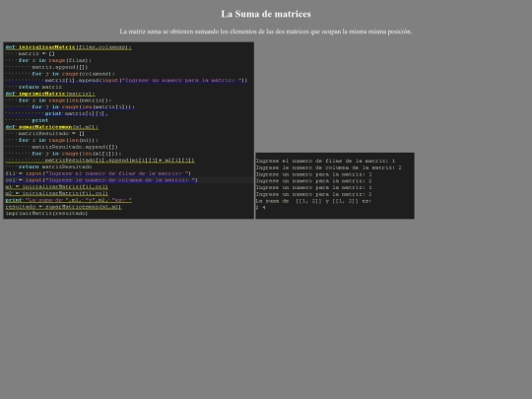
Task: Click the output line "Ingrese el numero de filas de la matriz: 1"
Action: pyautogui.click(x=325, y=161)
